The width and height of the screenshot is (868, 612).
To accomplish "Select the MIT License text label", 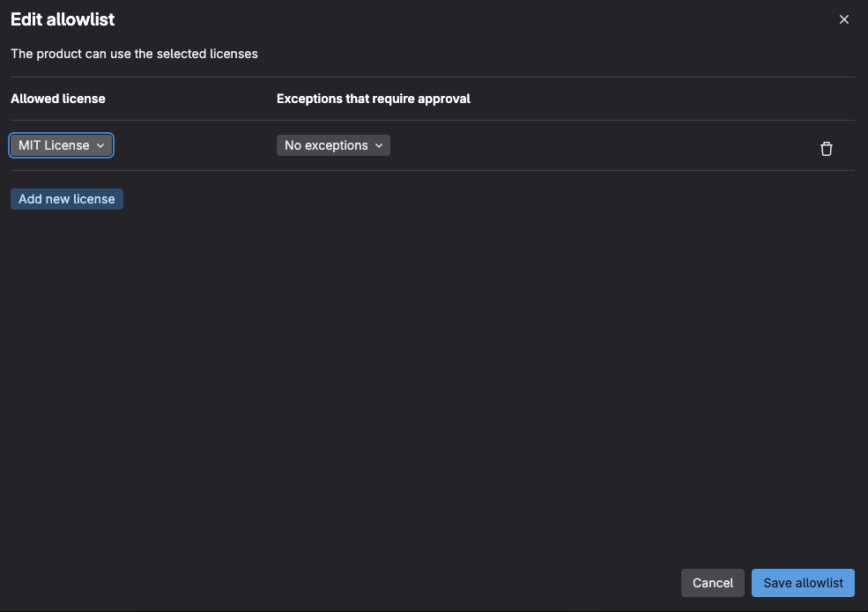I will [54, 145].
